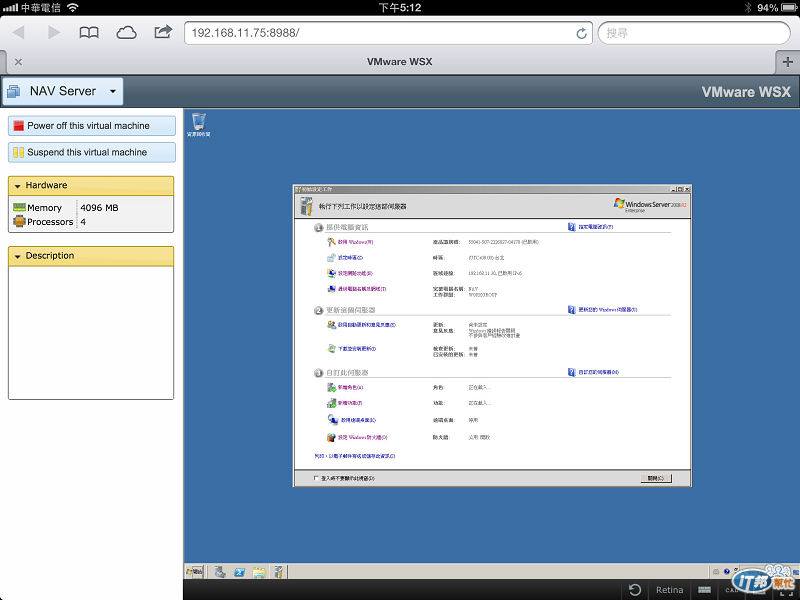Click the Activate Windows key icon link
Image resolution: width=800 pixels, height=600 pixels.
tap(351, 242)
